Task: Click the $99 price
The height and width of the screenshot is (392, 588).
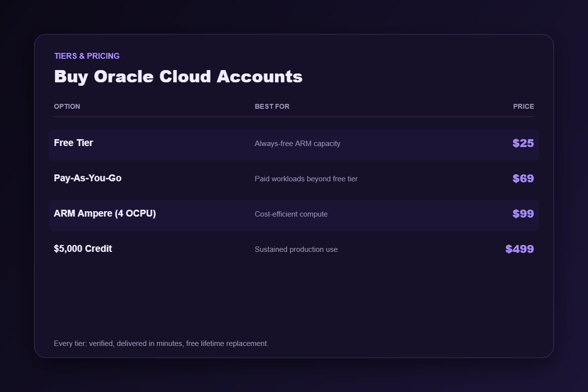Action: 523,214
